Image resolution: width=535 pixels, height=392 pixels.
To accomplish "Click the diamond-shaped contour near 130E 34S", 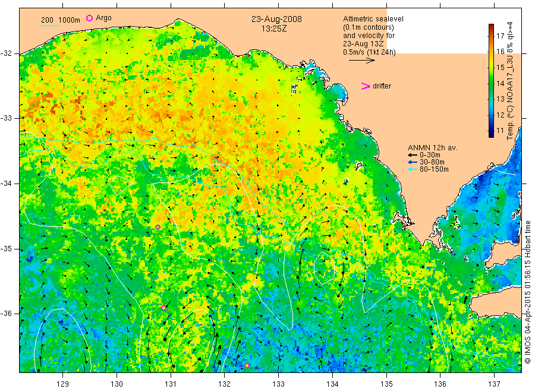I will tap(121, 185).
